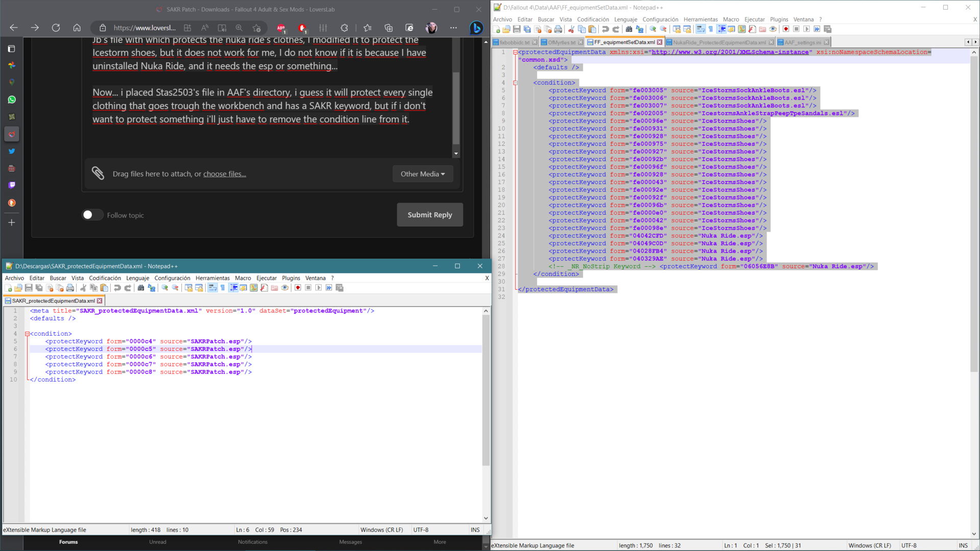Viewport: 980px width, 551px height.
Task: Open the browser Favorites star list
Action: [367, 28]
